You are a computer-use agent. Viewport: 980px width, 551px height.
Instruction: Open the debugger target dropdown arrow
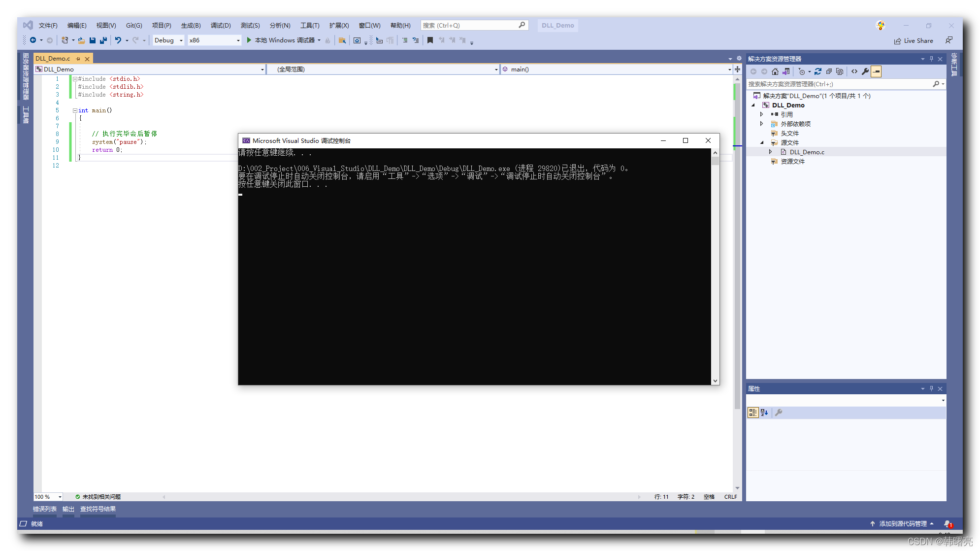pyautogui.click(x=319, y=40)
